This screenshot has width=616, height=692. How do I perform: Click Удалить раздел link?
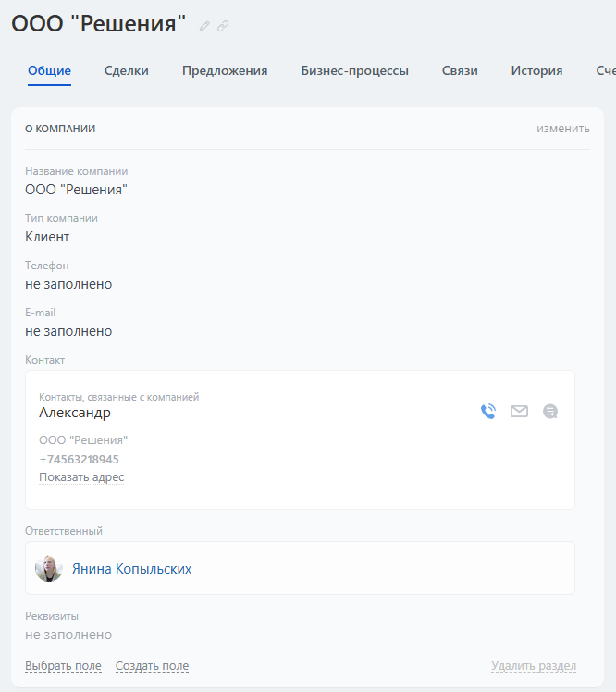(534, 666)
